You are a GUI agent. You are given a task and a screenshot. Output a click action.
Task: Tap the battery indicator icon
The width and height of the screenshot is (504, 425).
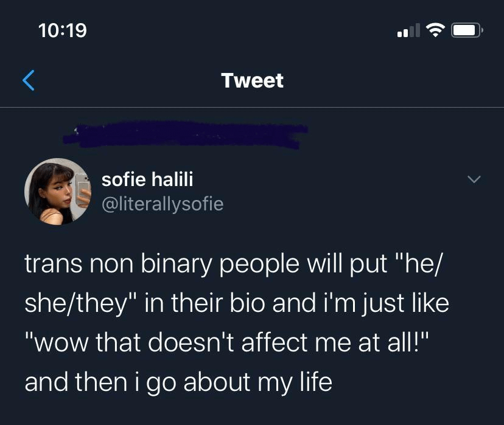(467, 30)
